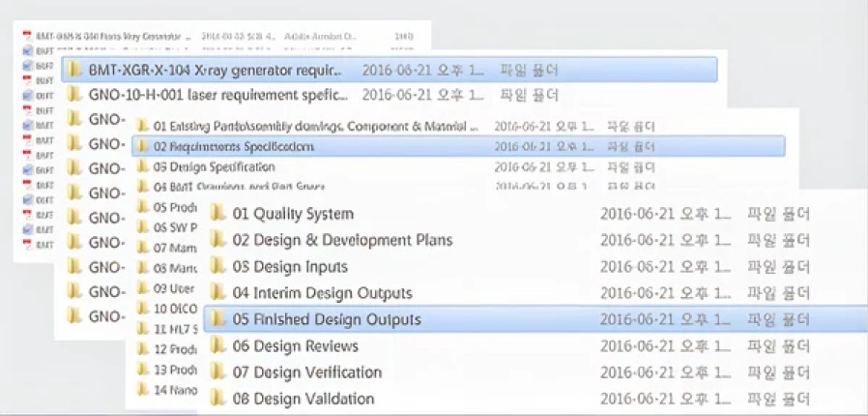Click folder icon of 01 Existing Parts row

[x=143, y=127]
